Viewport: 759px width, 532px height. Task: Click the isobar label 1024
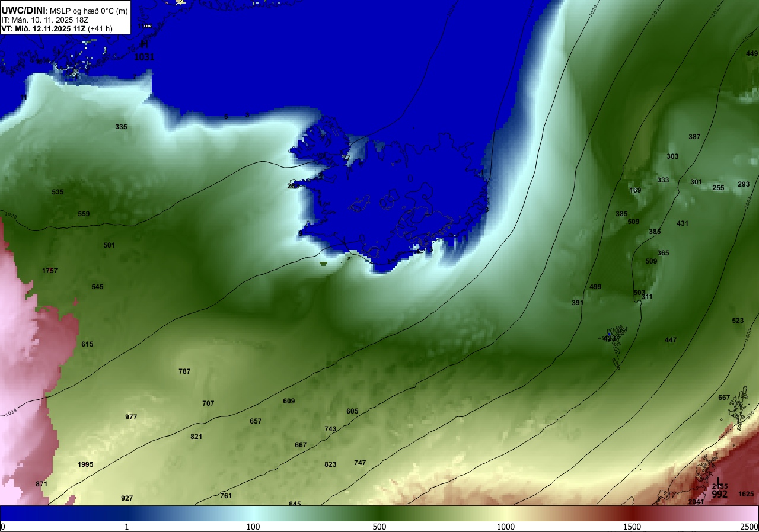coord(11,413)
